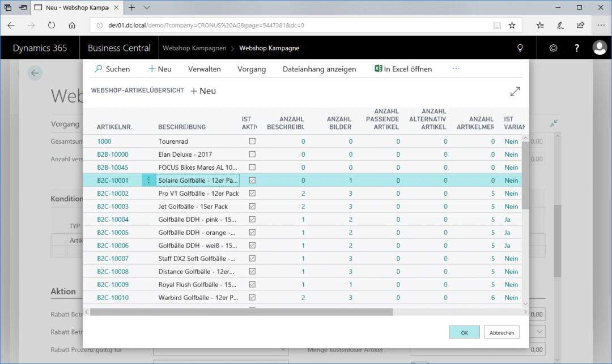Click Abbrechen to cancel
This screenshot has height=364, width=612.
coord(501,332)
